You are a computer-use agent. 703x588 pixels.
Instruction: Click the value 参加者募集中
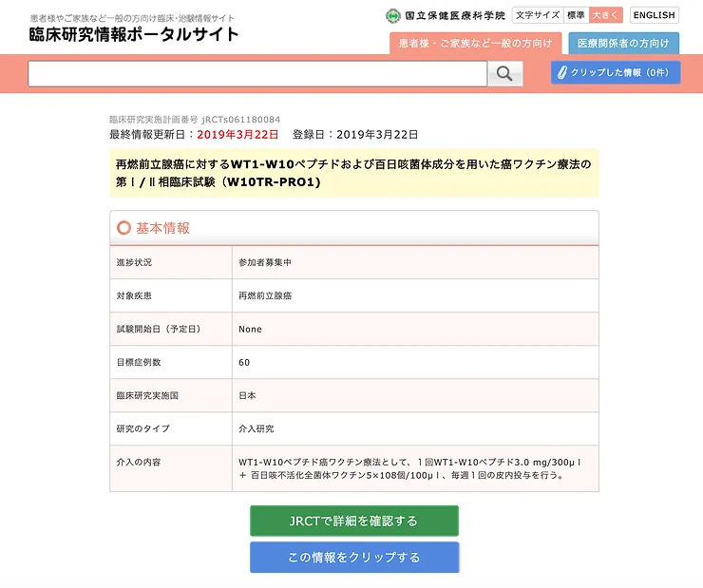click(265, 262)
